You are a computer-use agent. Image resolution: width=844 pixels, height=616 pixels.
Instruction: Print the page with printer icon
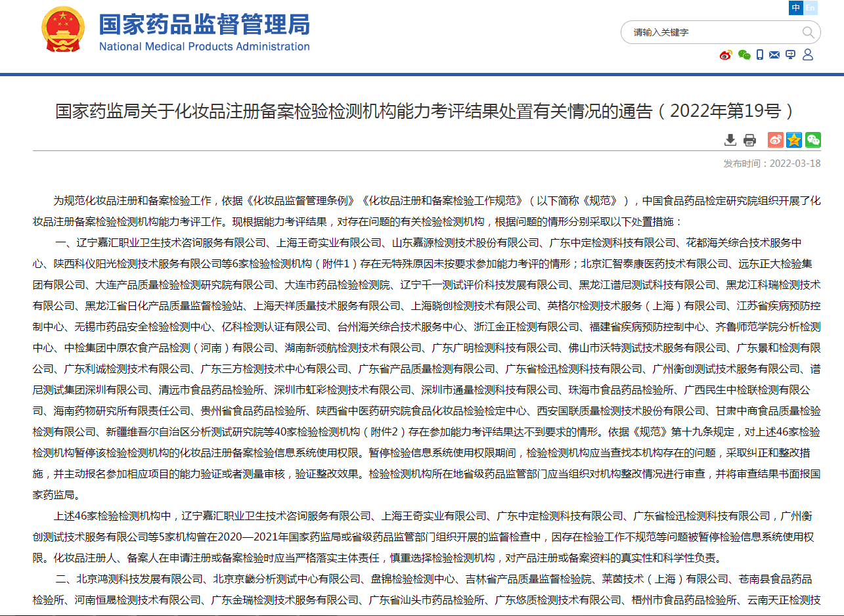coord(749,140)
